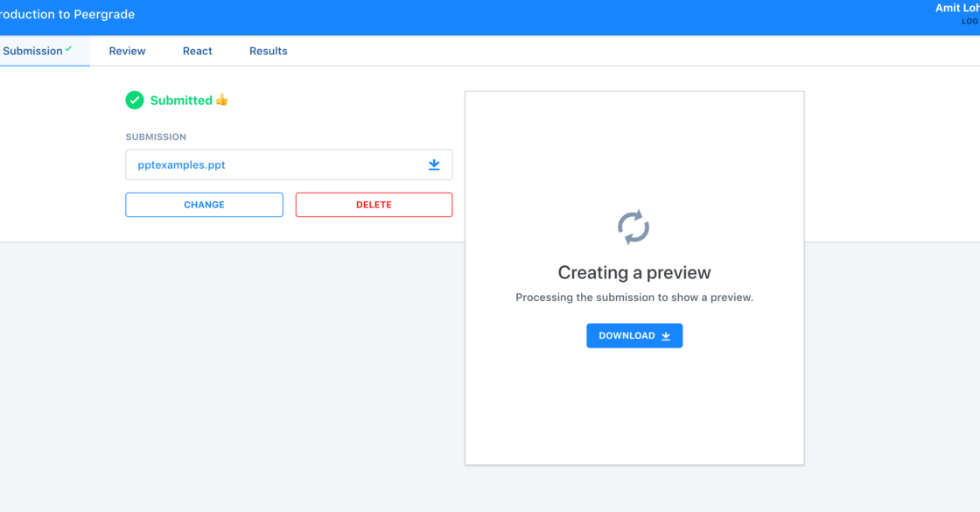
Task: Click the refresh spinner icon in preview card
Action: point(633,226)
